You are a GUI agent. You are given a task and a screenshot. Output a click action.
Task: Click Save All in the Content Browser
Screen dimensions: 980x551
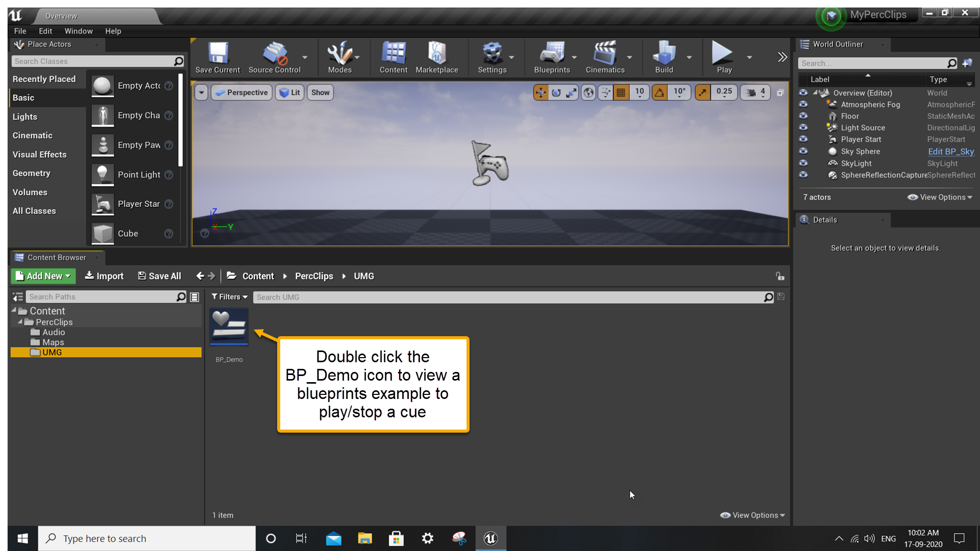click(159, 276)
